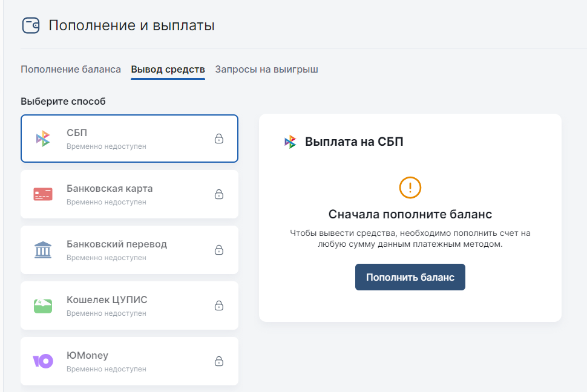Open the Вывод средств tab
The width and height of the screenshot is (587, 392).
coord(168,69)
